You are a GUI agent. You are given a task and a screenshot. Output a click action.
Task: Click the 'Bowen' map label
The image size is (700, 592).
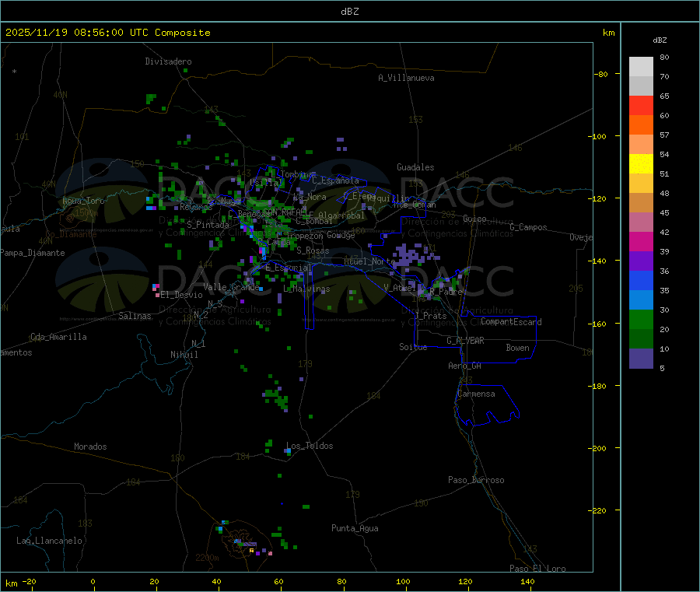click(x=517, y=347)
